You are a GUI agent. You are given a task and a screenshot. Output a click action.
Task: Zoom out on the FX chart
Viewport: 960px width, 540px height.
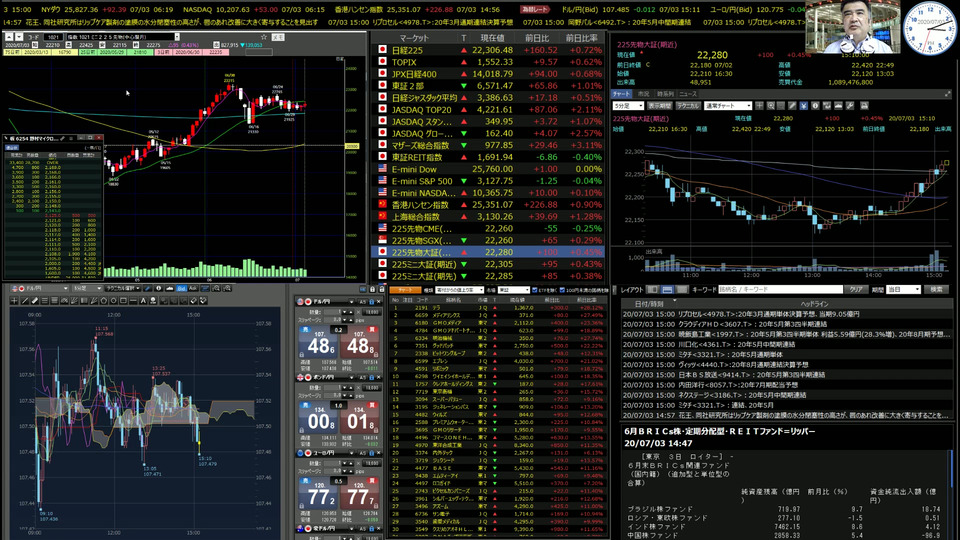227,288
